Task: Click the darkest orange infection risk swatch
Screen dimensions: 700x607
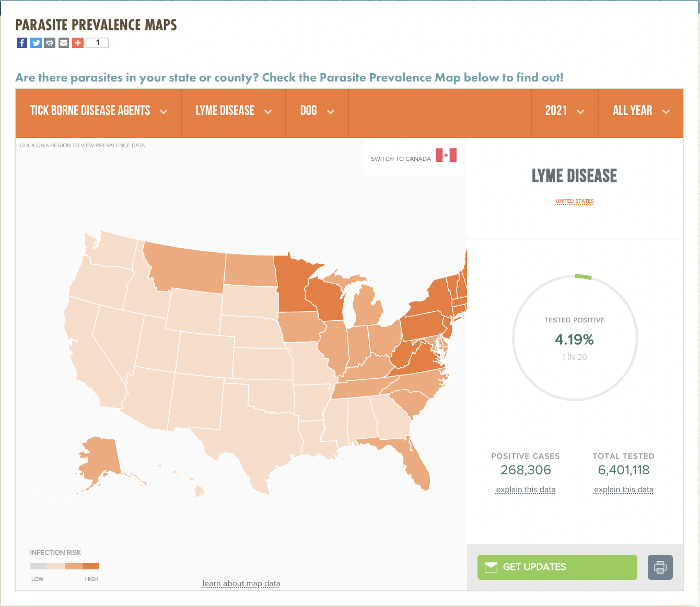Action: (x=91, y=566)
